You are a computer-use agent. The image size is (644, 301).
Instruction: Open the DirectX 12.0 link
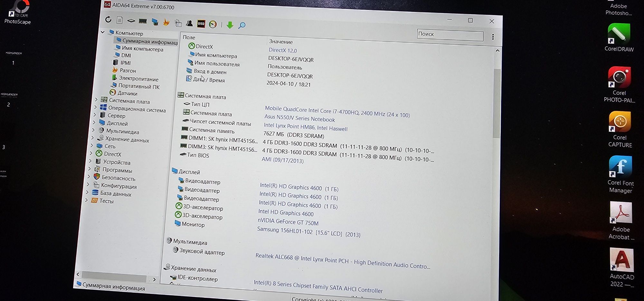pos(283,50)
